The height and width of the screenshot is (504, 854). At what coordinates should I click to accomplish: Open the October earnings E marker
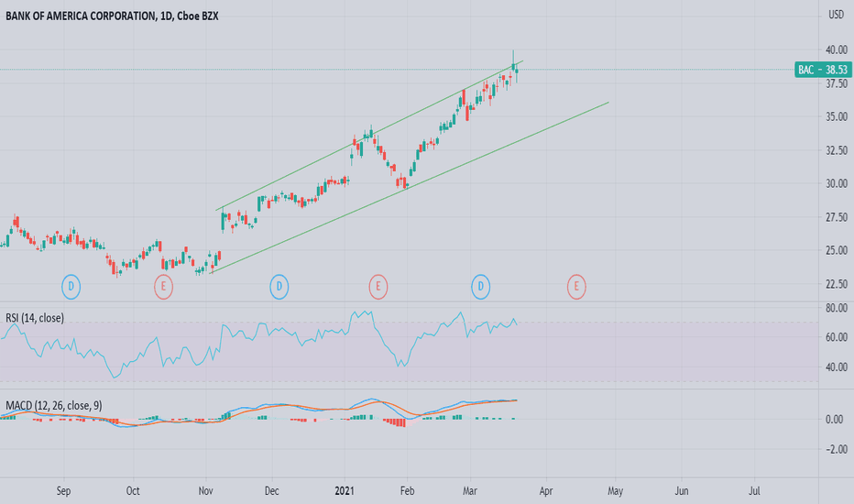pos(163,287)
